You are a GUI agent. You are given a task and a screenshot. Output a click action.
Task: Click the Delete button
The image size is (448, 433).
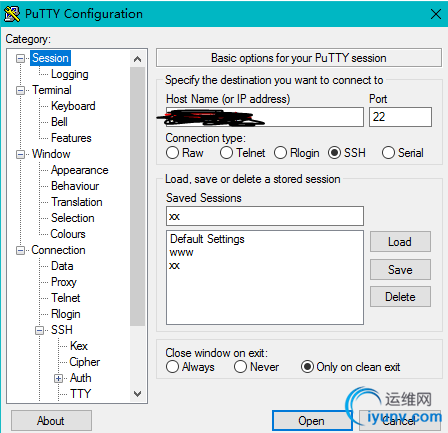(400, 297)
